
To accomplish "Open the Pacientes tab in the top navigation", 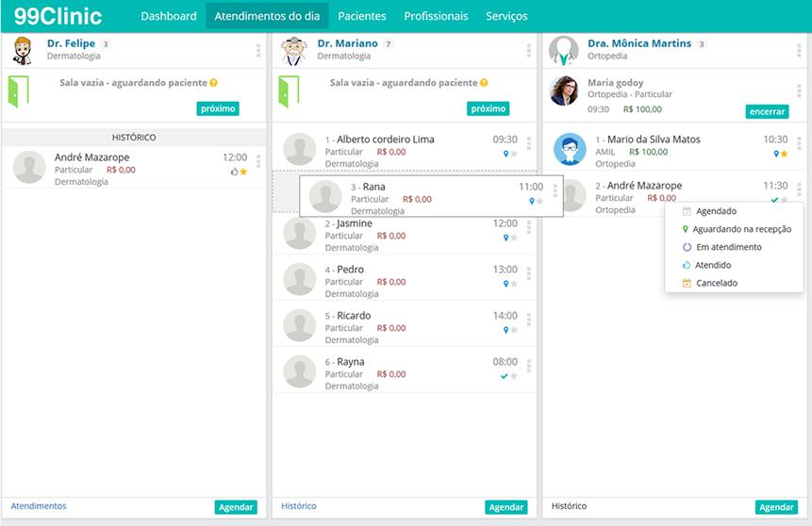I will pos(361,16).
